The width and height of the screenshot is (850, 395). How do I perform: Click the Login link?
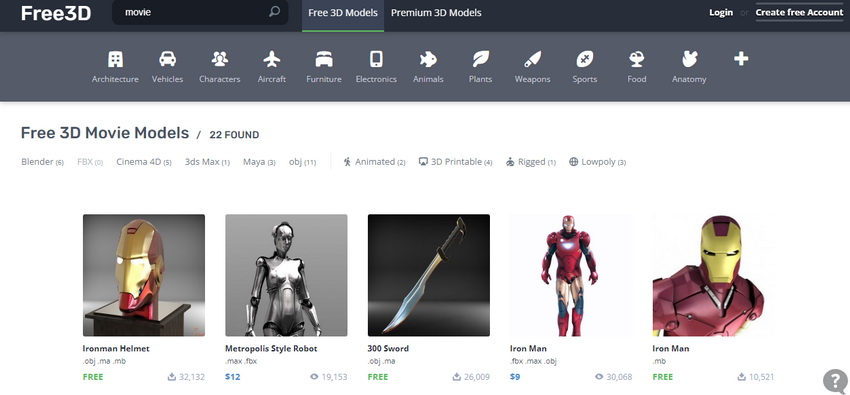721,12
